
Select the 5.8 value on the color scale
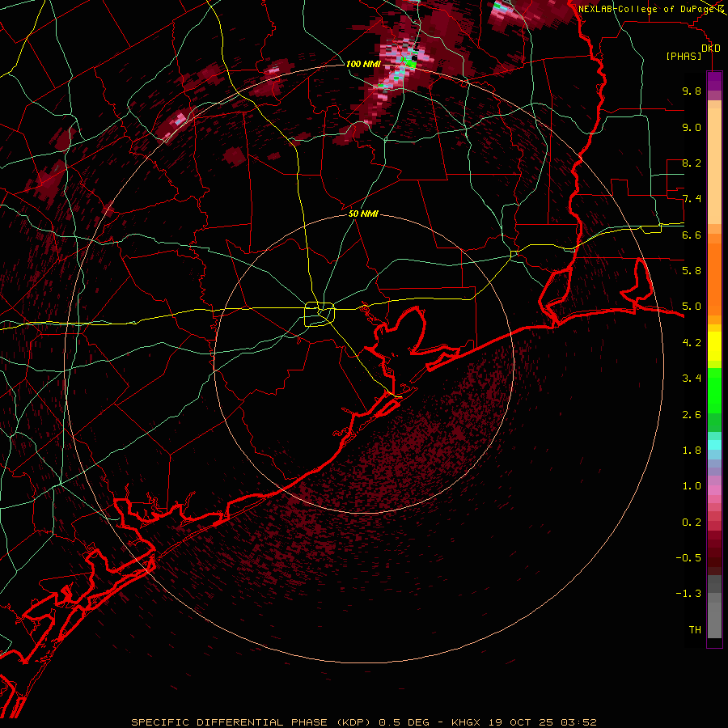(692, 271)
